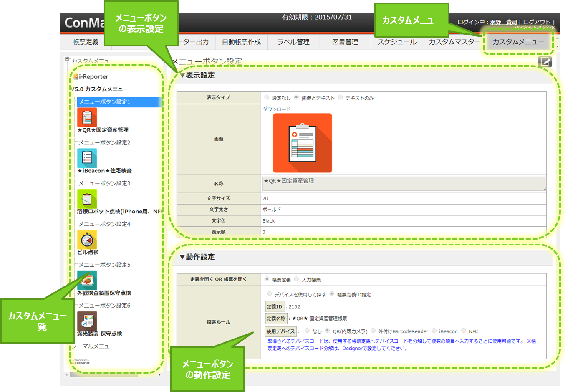
Task: Click the teal visual inspection equipment icon
Action: tap(87, 280)
